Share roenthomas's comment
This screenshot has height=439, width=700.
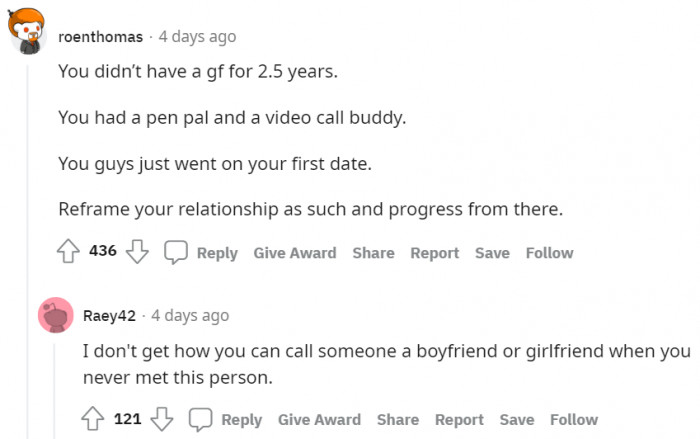[373, 253]
